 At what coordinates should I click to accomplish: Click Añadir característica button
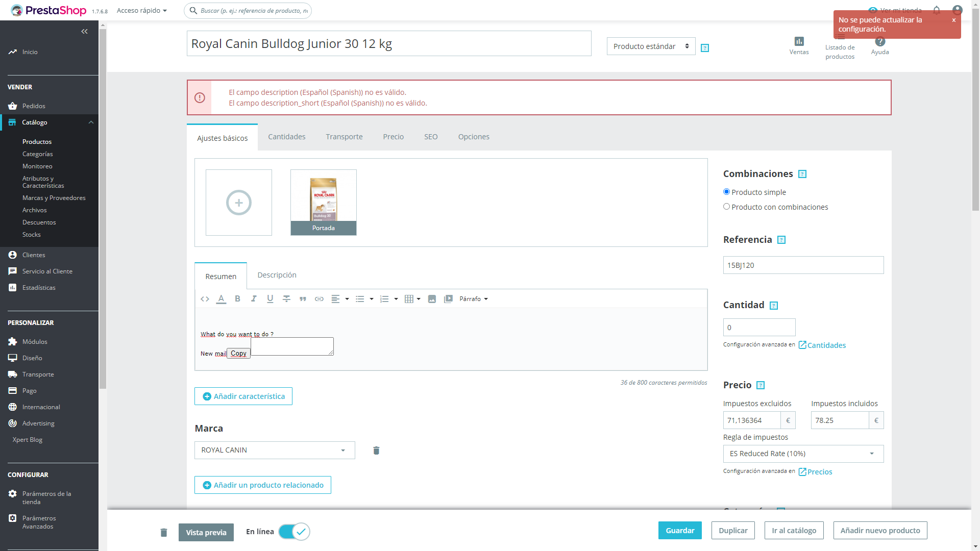(243, 396)
